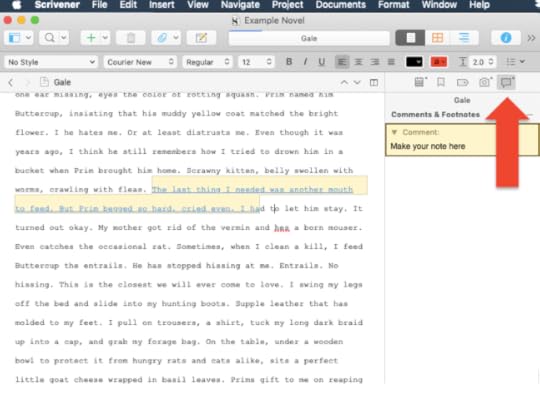Click the line spacing icon
This screenshot has height=393, width=540.
(463, 62)
